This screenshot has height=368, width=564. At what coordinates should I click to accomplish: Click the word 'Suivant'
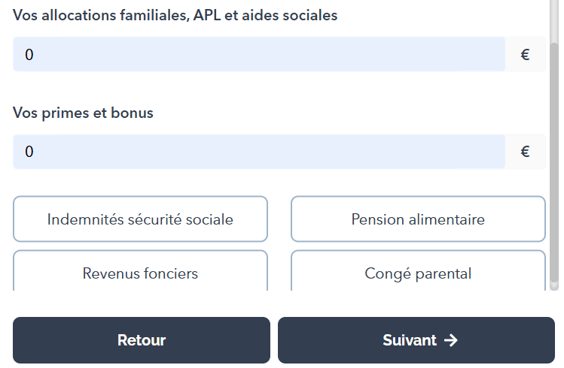[x=409, y=340]
